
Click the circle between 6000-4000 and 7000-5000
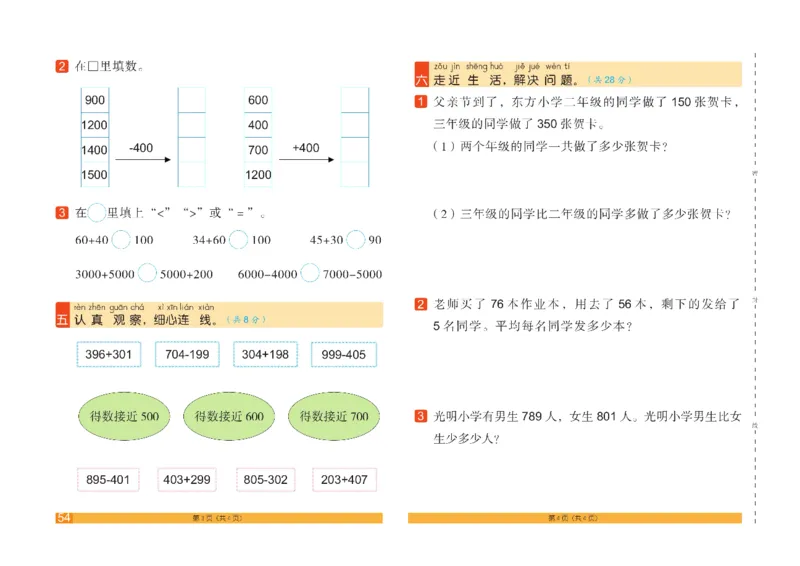point(310,274)
